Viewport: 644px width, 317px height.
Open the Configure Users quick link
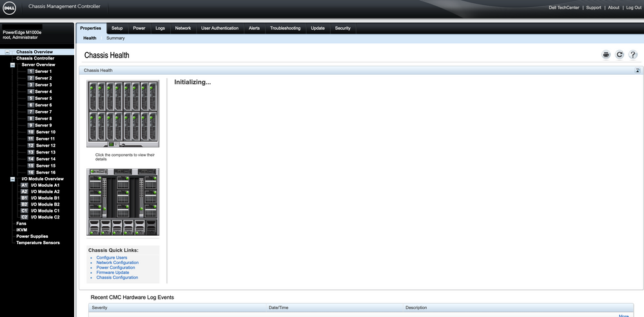(112, 258)
